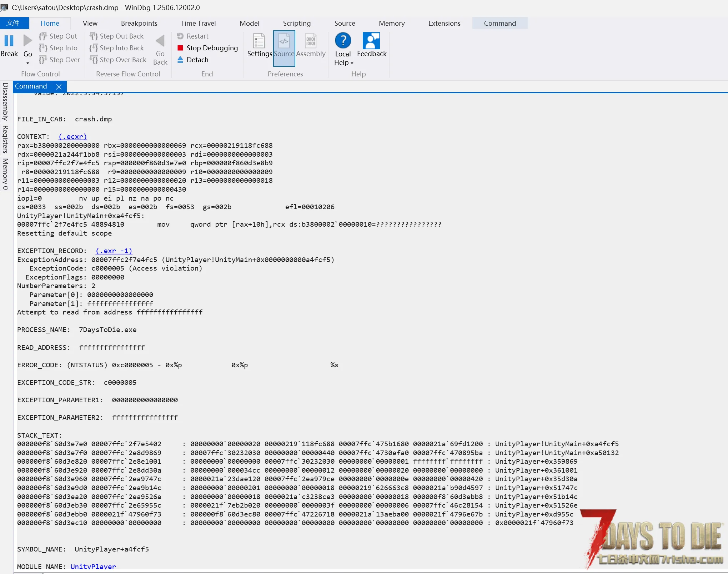Open the Memory ribbon tab
728x574 pixels.
pyautogui.click(x=392, y=23)
